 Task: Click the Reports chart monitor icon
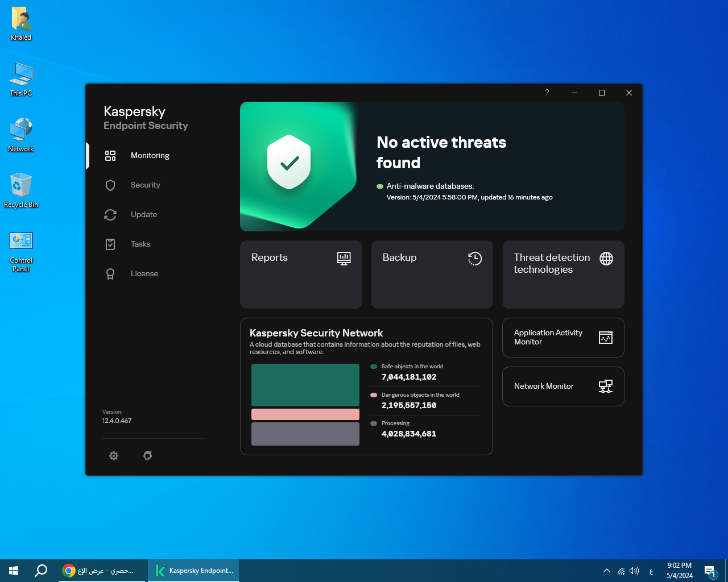pyautogui.click(x=344, y=259)
